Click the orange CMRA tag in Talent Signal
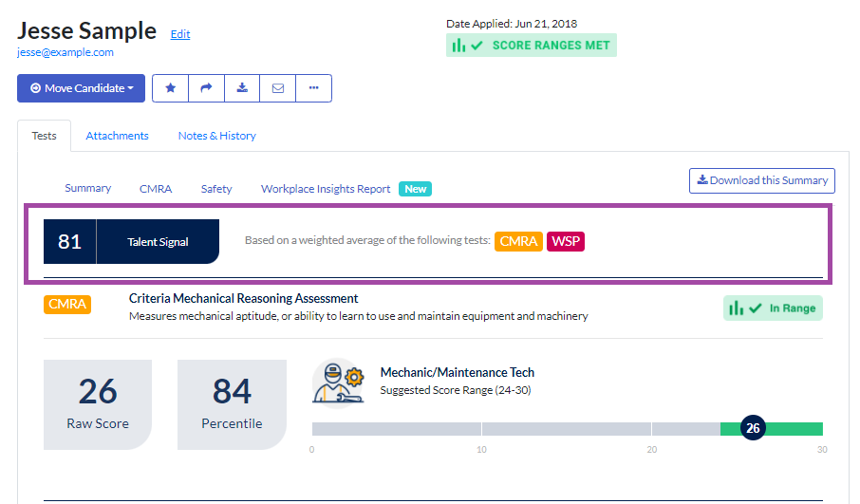Viewport: 860px width, 504px height. [x=518, y=241]
